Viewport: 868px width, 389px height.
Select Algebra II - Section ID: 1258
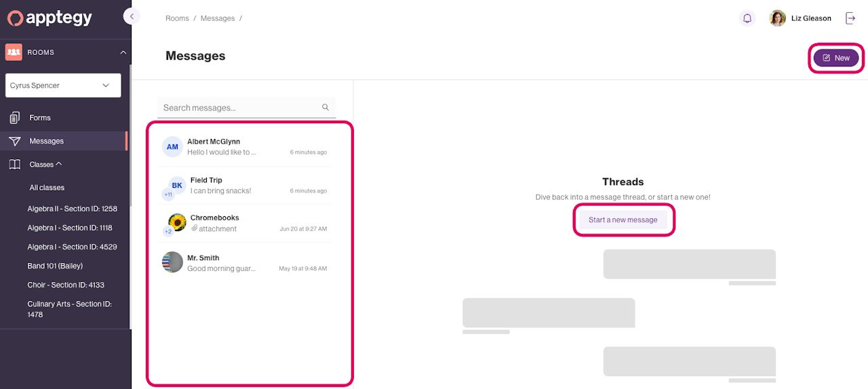(73, 209)
